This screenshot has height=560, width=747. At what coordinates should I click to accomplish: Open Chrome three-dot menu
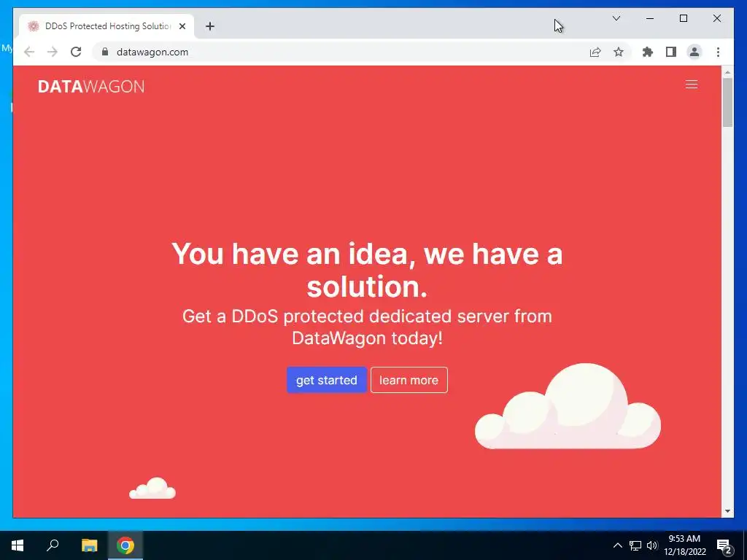point(718,52)
